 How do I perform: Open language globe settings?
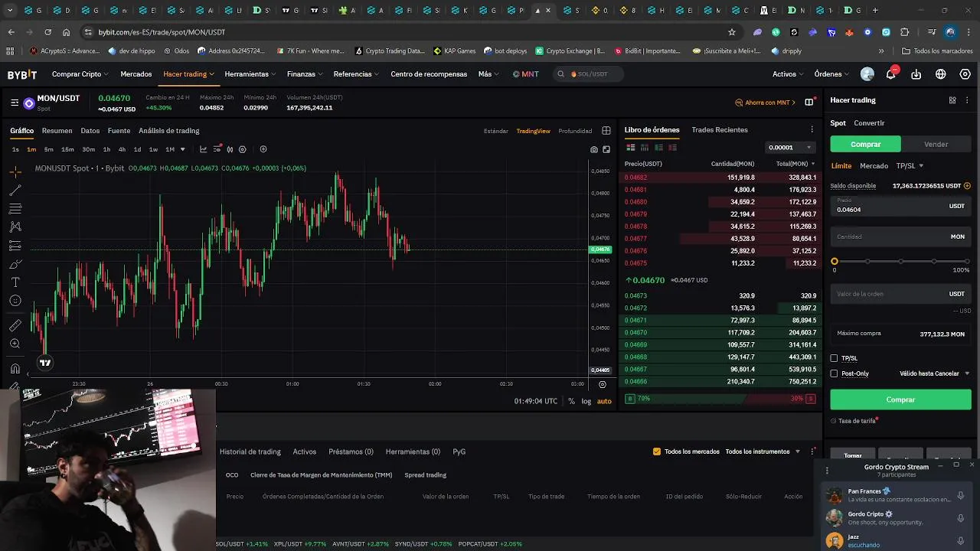point(941,74)
